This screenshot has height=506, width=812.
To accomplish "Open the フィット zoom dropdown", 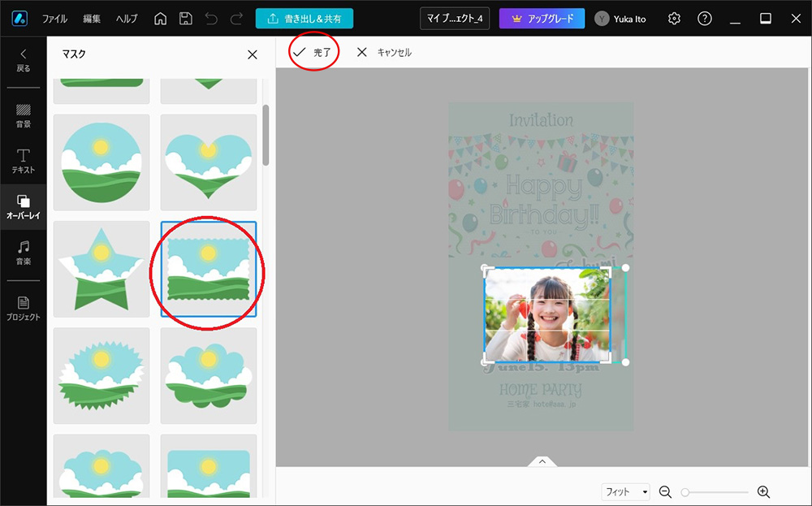I will [x=626, y=491].
